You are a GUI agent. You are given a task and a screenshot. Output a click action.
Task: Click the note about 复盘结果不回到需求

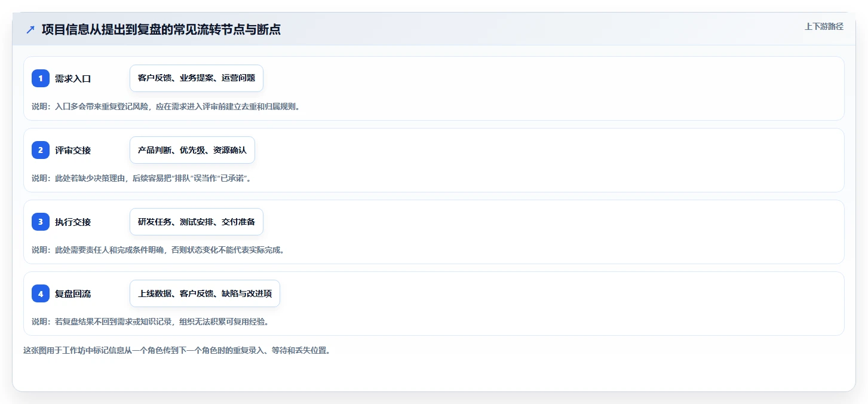click(x=150, y=322)
